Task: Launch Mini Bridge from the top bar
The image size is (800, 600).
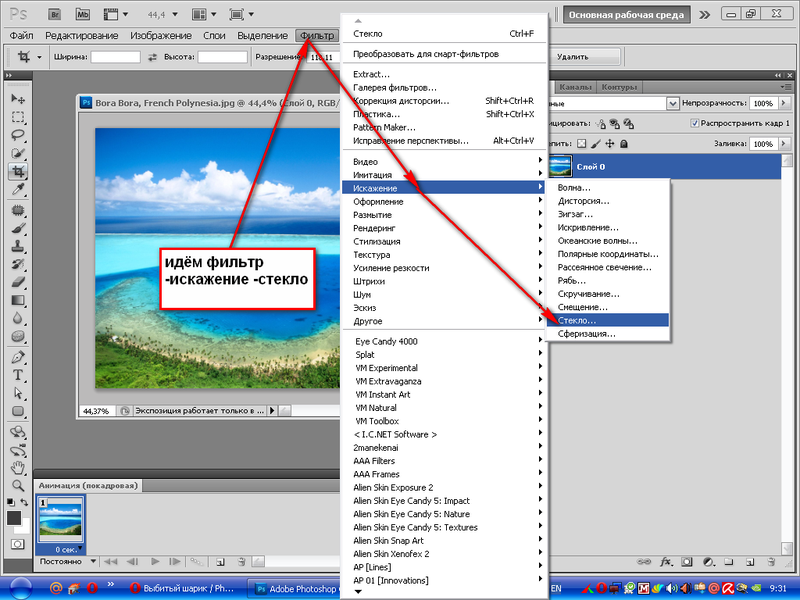Action: point(83,14)
